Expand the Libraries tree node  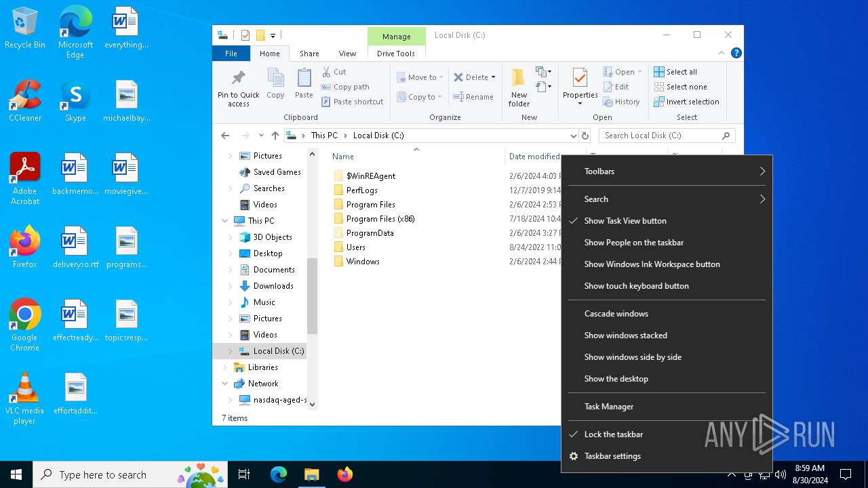coord(225,367)
